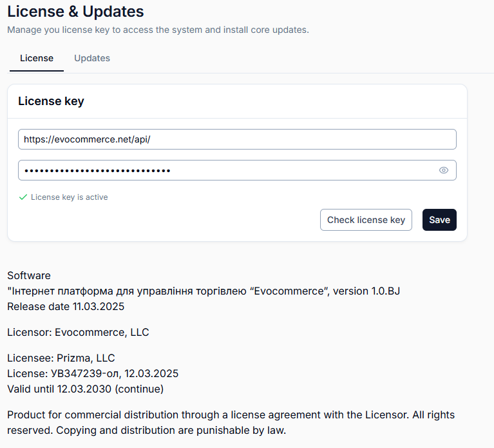The image size is (494, 448).
Task: Click the 'Release date 11.03.2025' line
Action: point(66,306)
